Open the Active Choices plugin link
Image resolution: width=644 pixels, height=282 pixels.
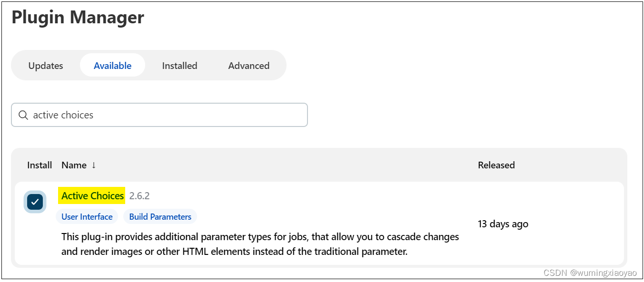(x=93, y=195)
